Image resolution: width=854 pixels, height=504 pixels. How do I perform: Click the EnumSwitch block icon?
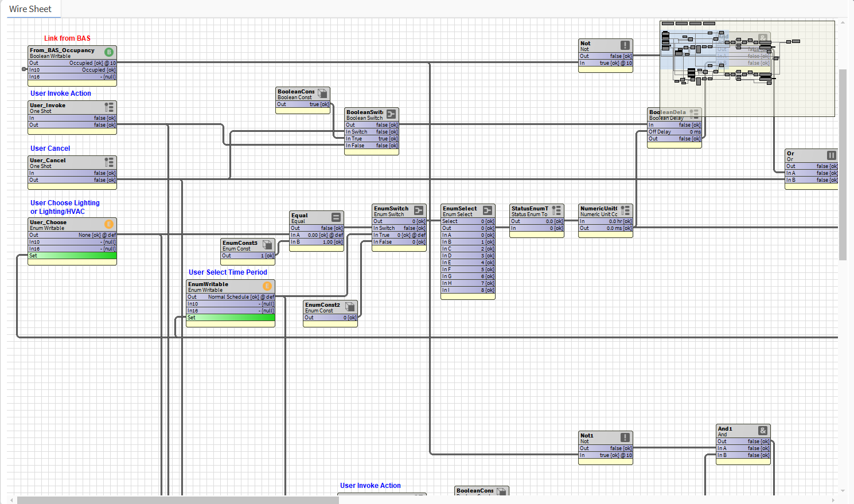[x=419, y=210]
